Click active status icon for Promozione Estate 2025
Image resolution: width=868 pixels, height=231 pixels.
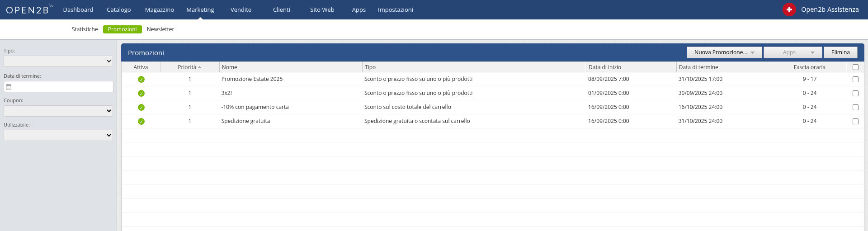[141, 80]
